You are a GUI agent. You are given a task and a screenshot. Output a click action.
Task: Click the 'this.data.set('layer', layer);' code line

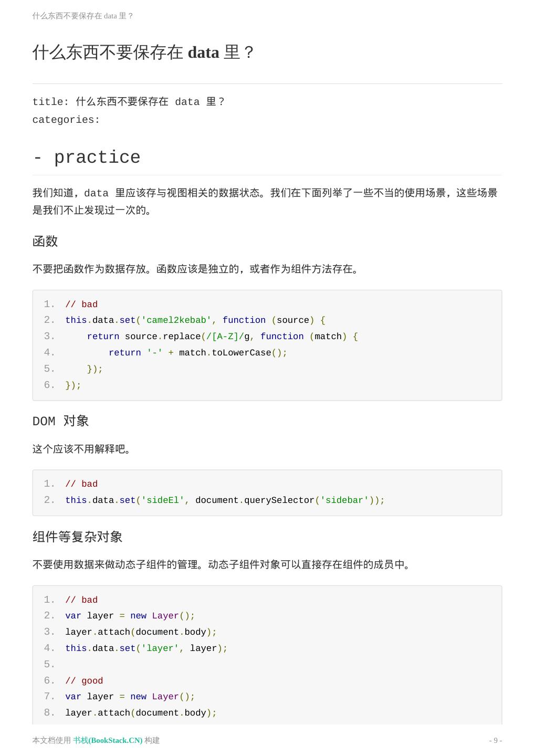(146, 648)
